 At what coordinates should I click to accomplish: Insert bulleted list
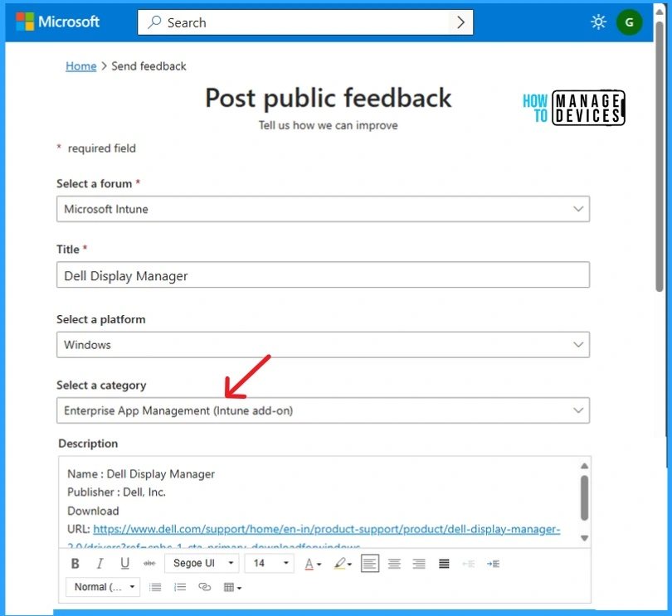(155, 587)
